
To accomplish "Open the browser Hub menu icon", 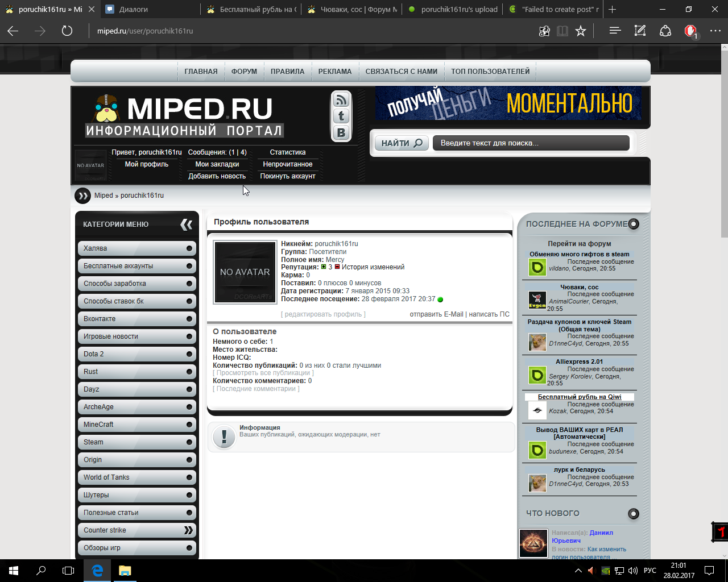I will coord(615,31).
